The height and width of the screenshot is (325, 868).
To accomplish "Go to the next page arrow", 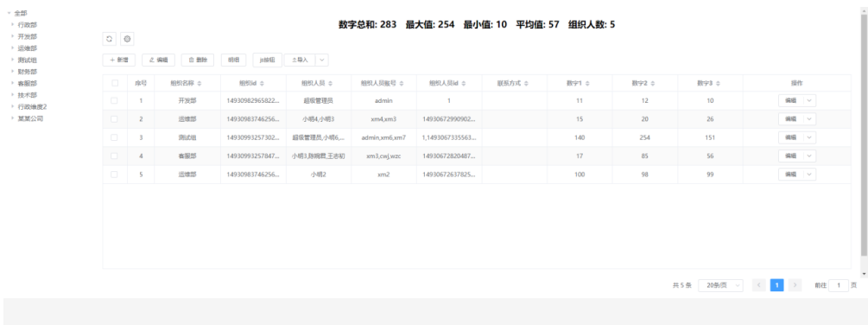I will pyautogui.click(x=795, y=285).
